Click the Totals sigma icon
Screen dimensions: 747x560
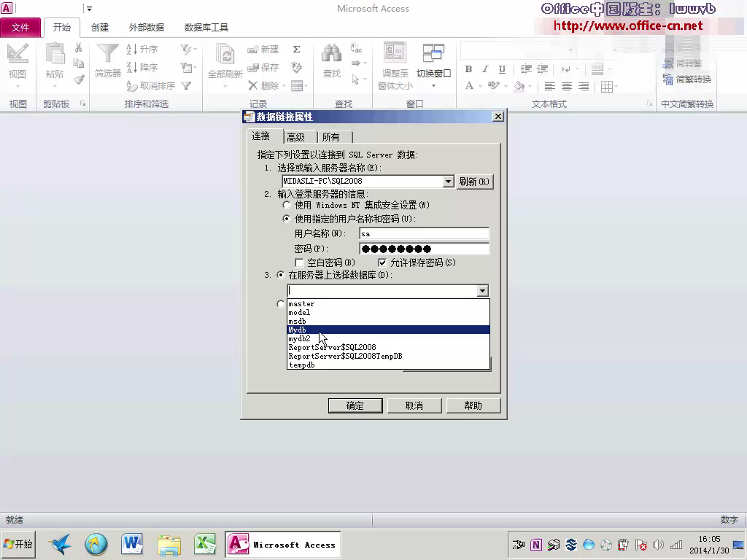tap(296, 49)
